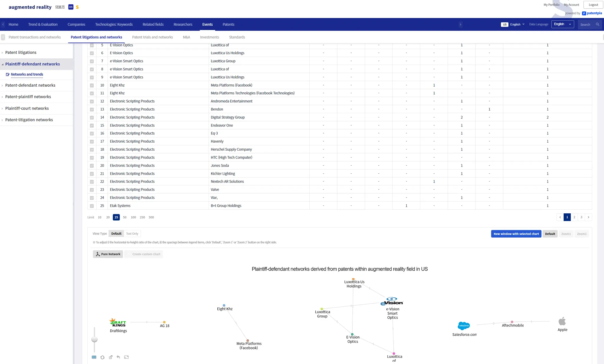Click the search magnifier icon in navbar

(598, 24)
